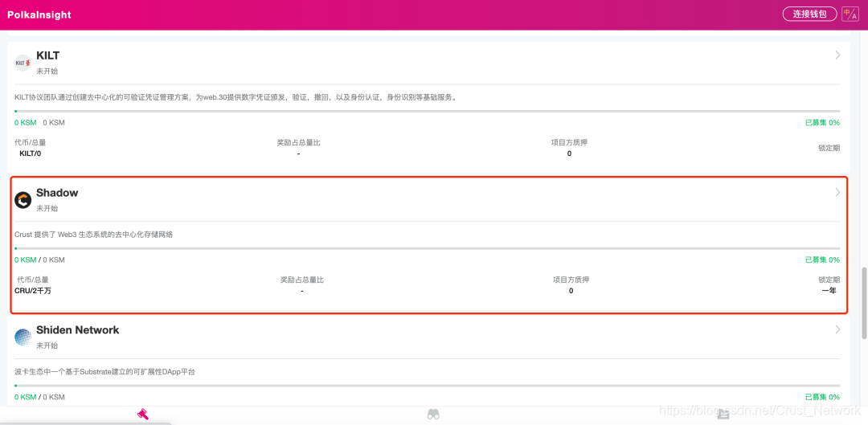Click the KILT/0 token value
Image resolution: width=868 pixels, height=425 pixels.
(x=30, y=153)
